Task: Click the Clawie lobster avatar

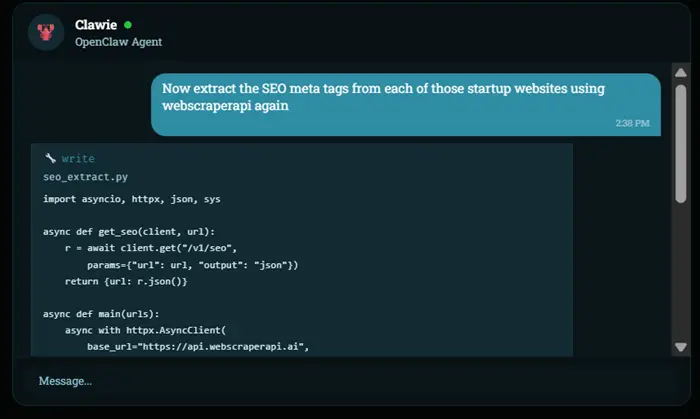Action: click(x=46, y=33)
